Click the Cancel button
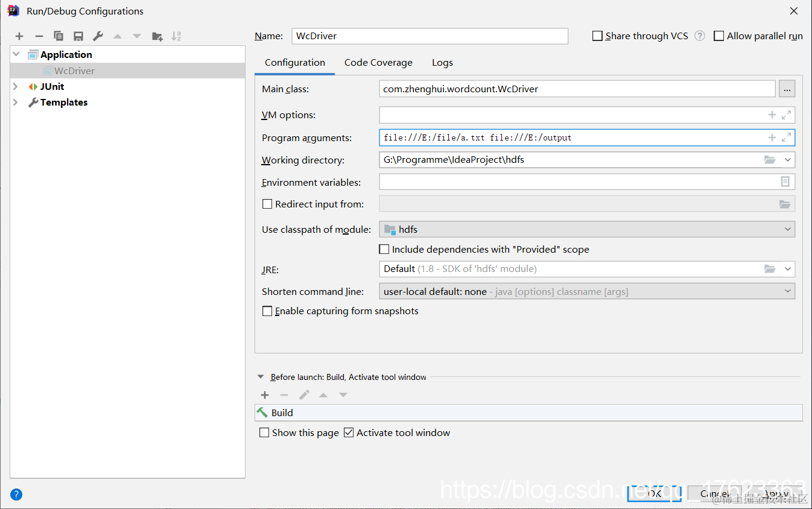Image resolution: width=812 pixels, height=509 pixels. (714, 494)
